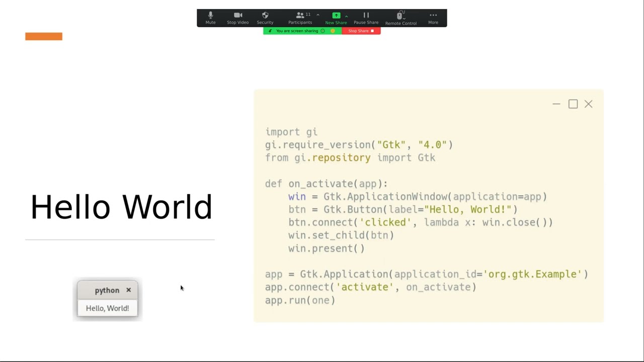644x362 pixels.
Task: Click the Gtk.Button label line
Action: [x=403, y=210]
